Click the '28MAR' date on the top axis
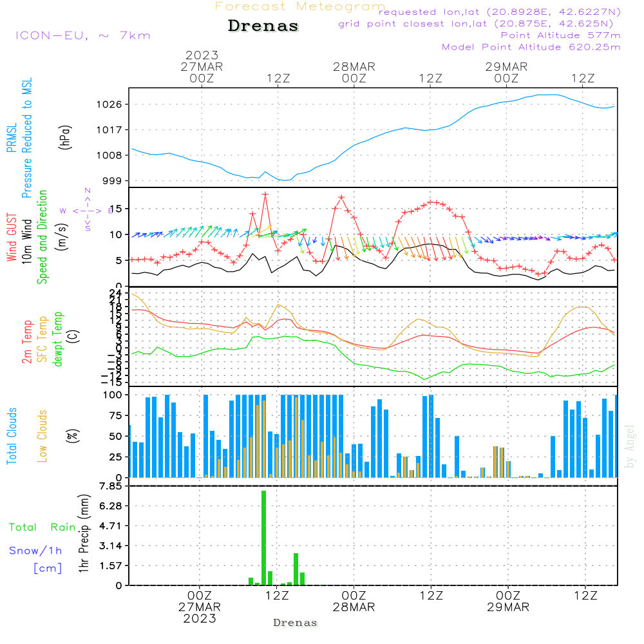 354,67
